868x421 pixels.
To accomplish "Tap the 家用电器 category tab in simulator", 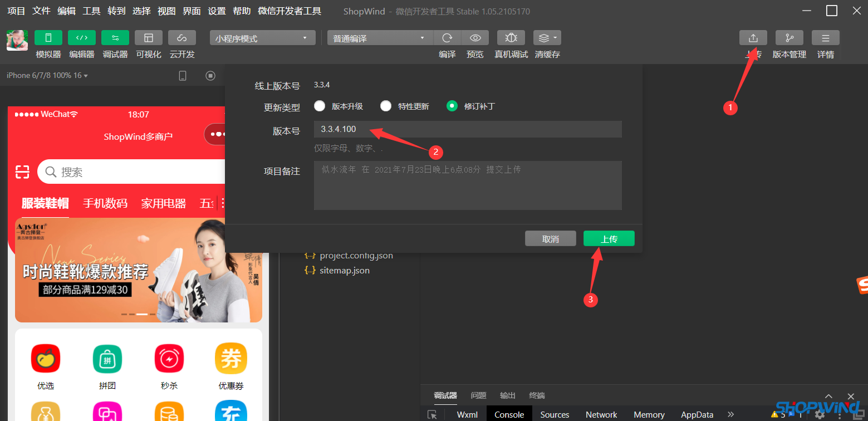I will (x=163, y=203).
